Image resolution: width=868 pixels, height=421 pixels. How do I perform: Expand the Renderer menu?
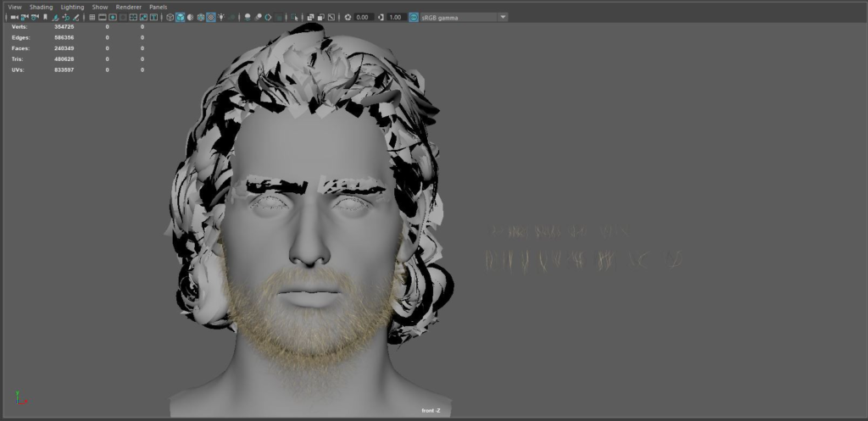point(128,7)
